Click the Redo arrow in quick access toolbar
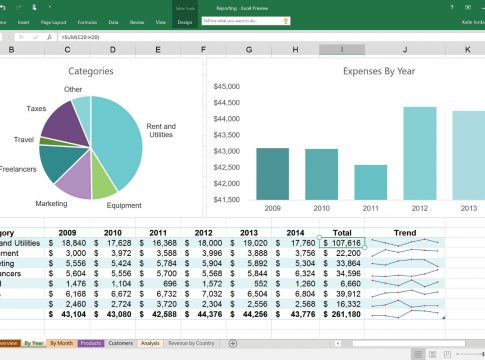The height and width of the screenshot is (360, 485). click(18, 7)
